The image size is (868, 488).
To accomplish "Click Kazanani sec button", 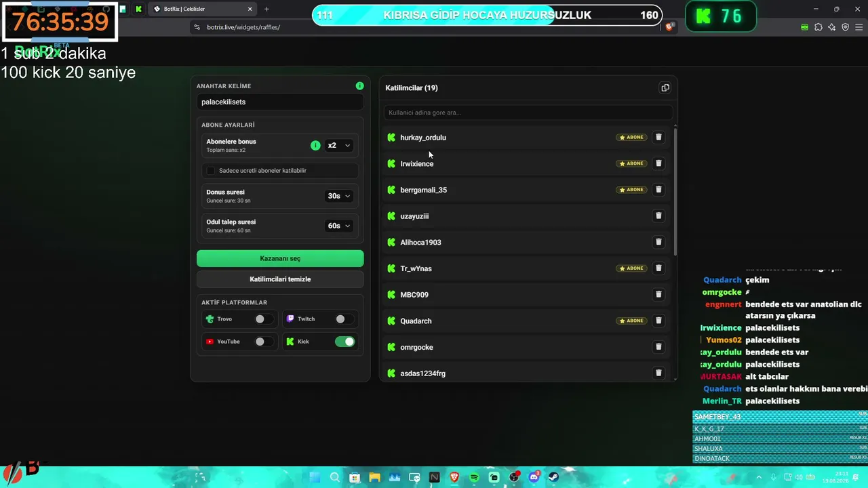I will tap(280, 258).
